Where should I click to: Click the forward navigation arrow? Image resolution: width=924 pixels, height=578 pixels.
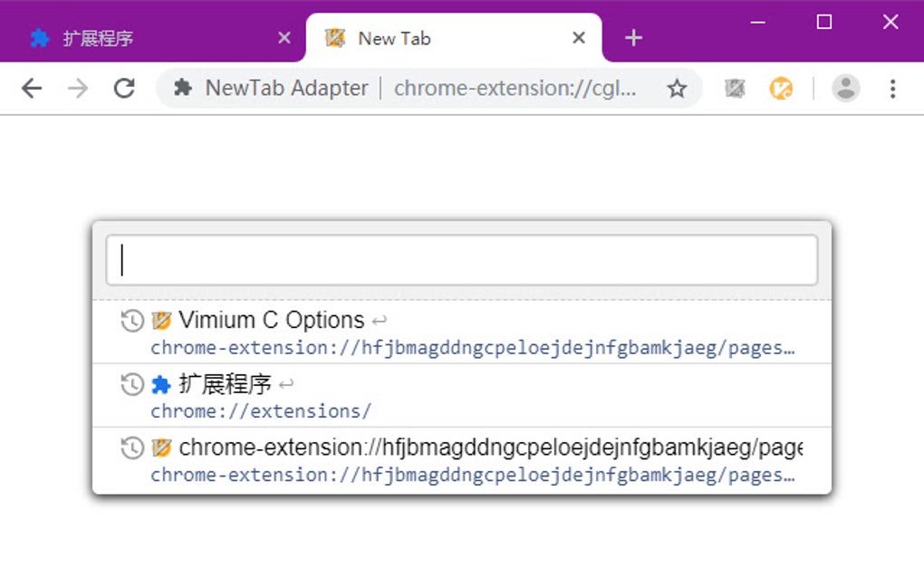click(78, 87)
